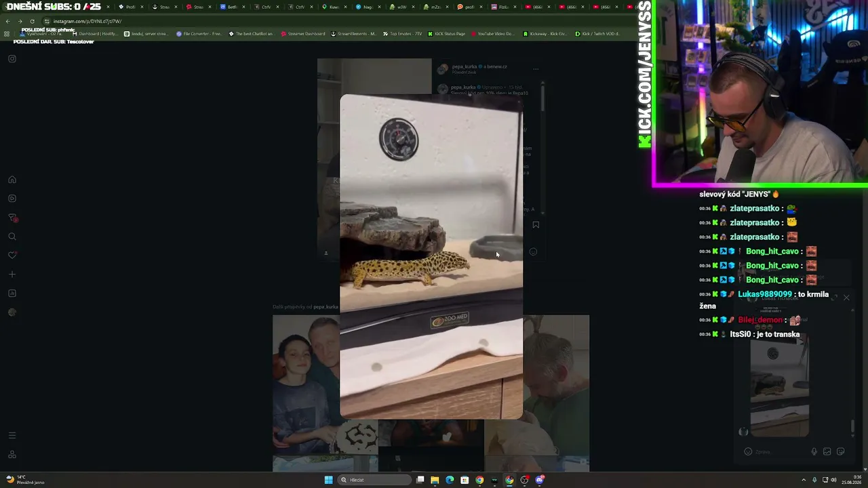Go back in the browser

pos(7,22)
